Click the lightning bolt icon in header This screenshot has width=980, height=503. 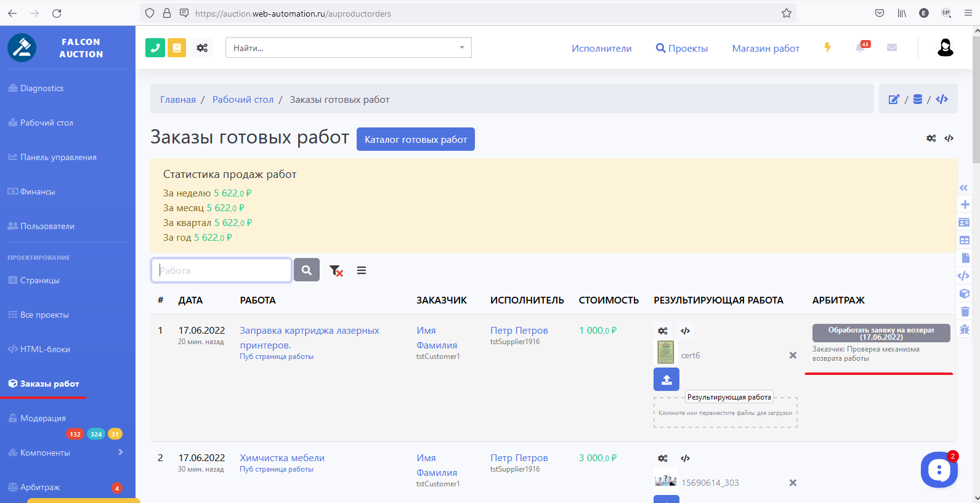tap(827, 47)
